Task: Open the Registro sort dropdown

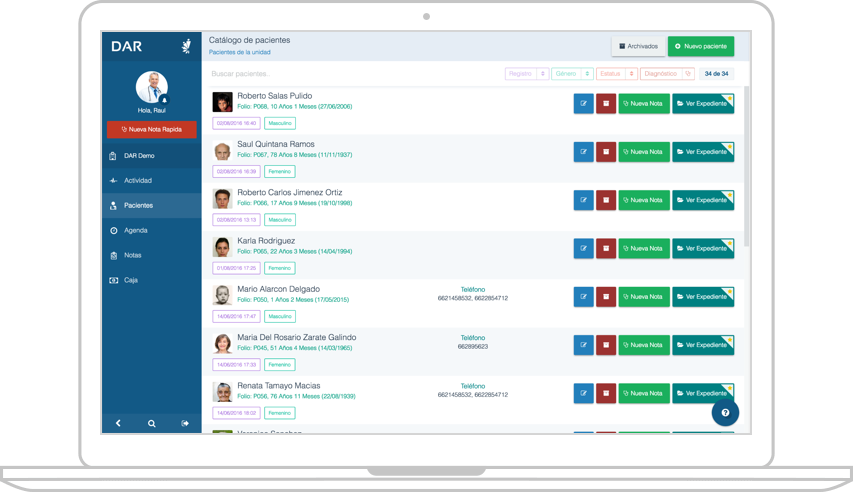Action: coord(527,74)
